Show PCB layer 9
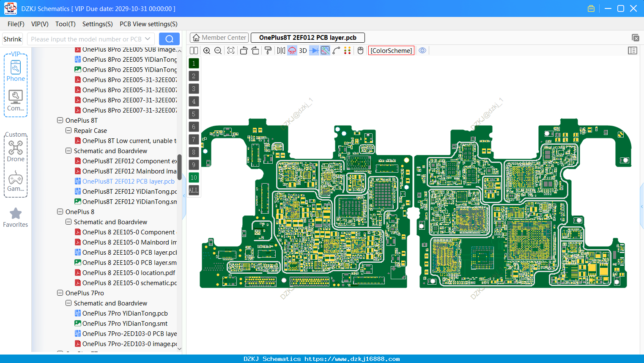The width and height of the screenshot is (644, 363). click(194, 165)
